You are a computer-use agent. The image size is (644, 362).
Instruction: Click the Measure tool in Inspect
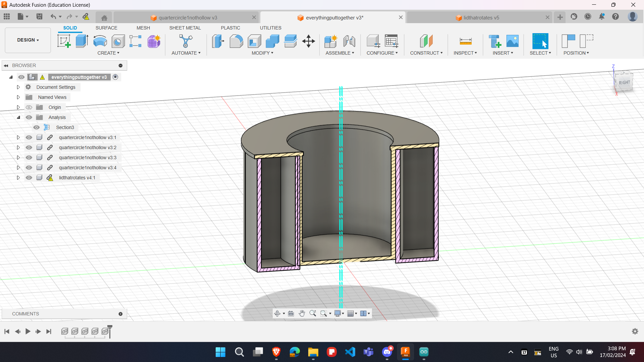coord(465,41)
